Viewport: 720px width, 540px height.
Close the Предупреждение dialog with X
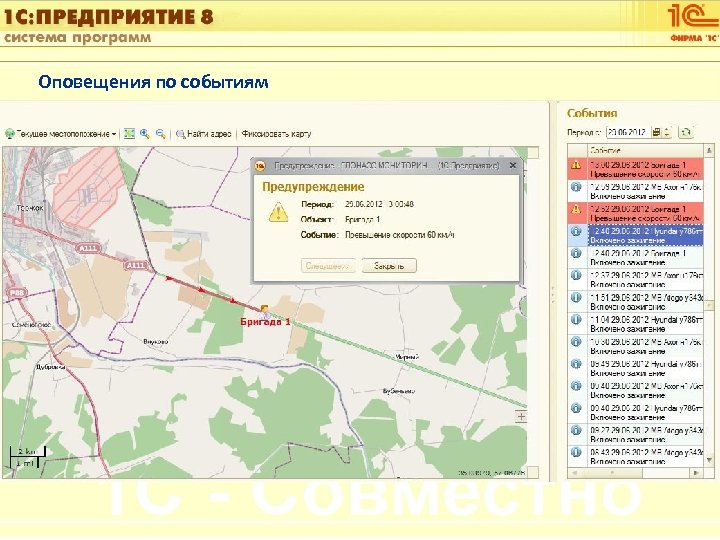click(513, 165)
